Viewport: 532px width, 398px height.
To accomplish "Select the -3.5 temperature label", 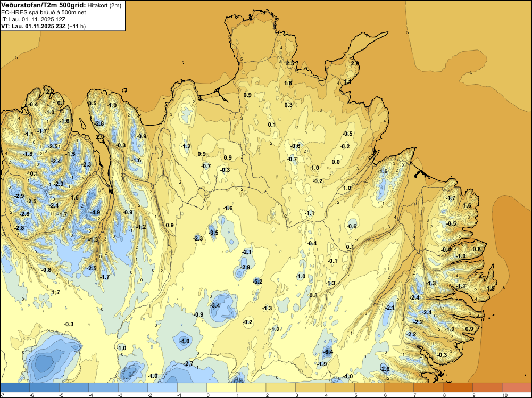I will pos(213,233).
